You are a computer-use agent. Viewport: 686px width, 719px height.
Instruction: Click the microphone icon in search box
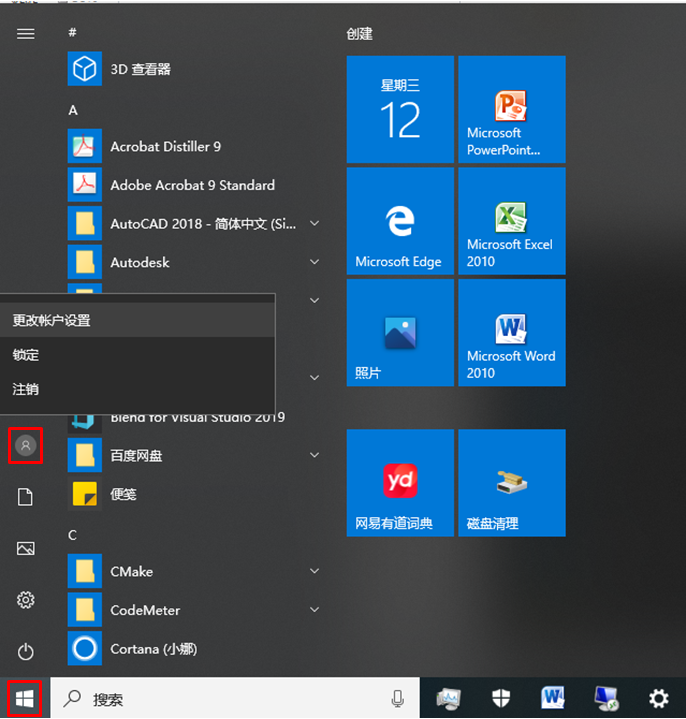[398, 699]
